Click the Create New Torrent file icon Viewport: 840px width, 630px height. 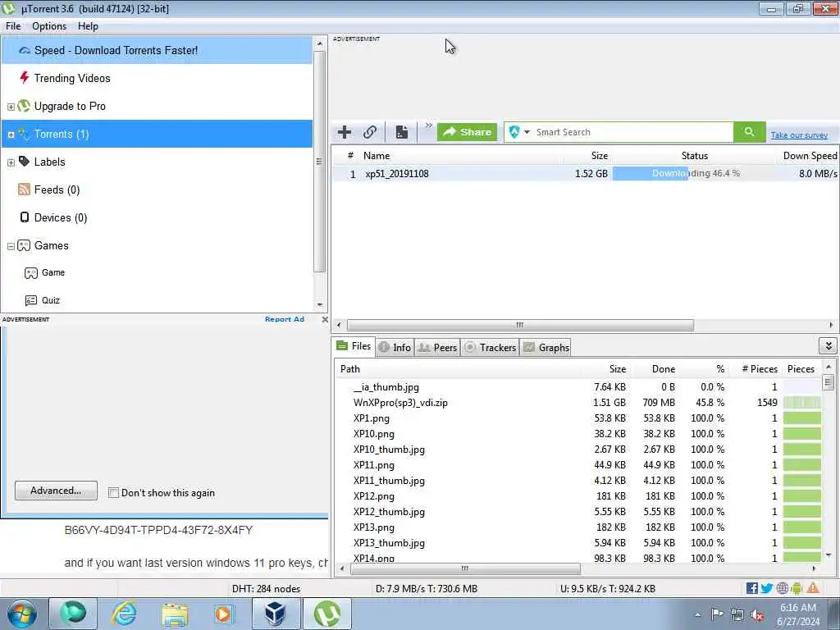click(x=402, y=132)
